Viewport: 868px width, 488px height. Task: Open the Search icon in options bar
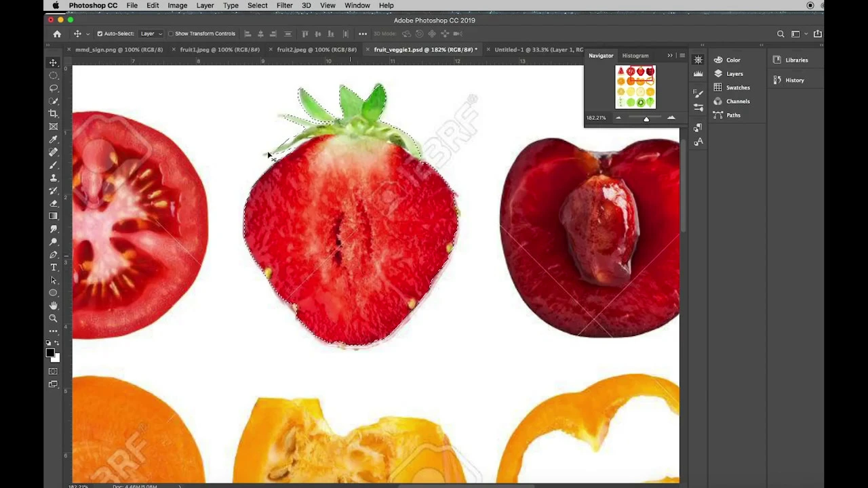781,34
